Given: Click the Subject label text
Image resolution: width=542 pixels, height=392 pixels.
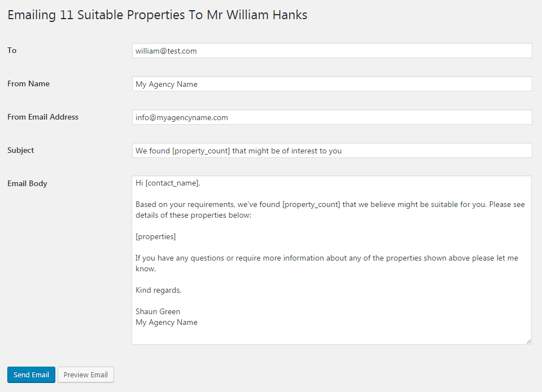Looking at the screenshot, I should 21,150.
